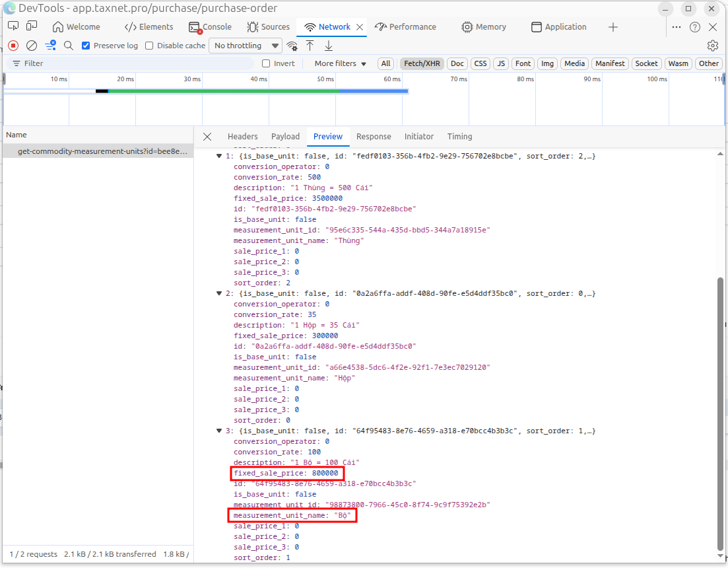Viewport: 728px width, 570px height.
Task: Toggle device emulation icon
Action: (32, 26)
